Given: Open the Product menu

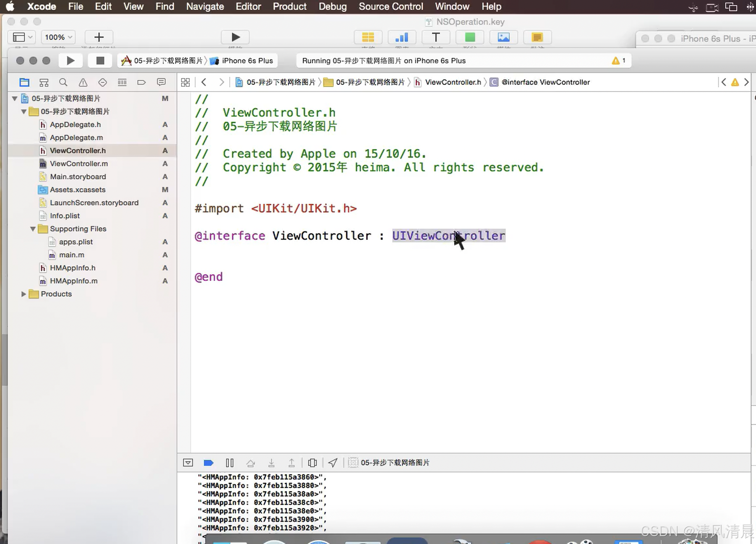Looking at the screenshot, I should (x=289, y=6).
